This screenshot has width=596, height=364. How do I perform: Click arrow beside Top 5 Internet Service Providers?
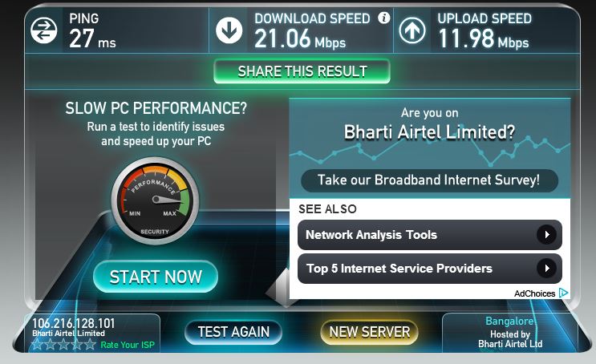pyautogui.click(x=546, y=269)
